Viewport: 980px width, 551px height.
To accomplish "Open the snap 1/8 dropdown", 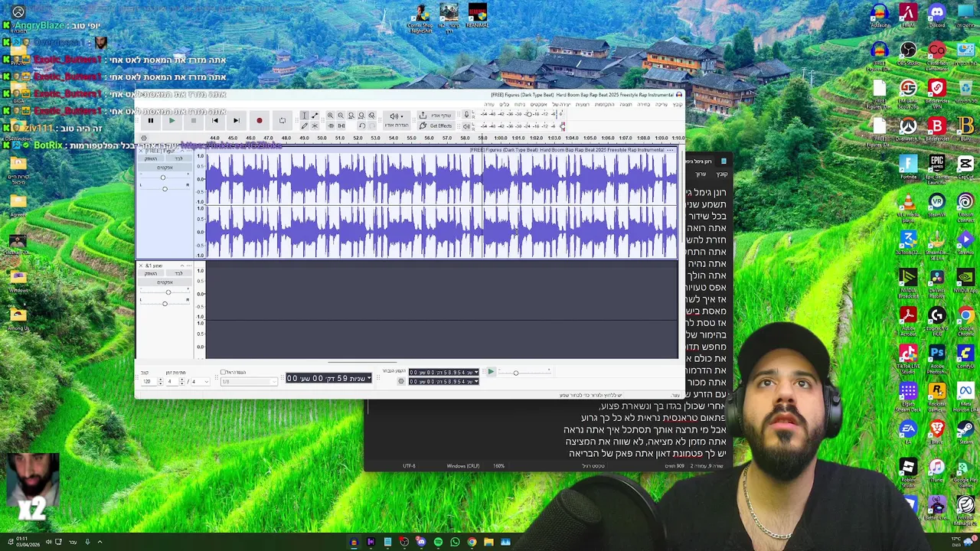I will pyautogui.click(x=249, y=381).
